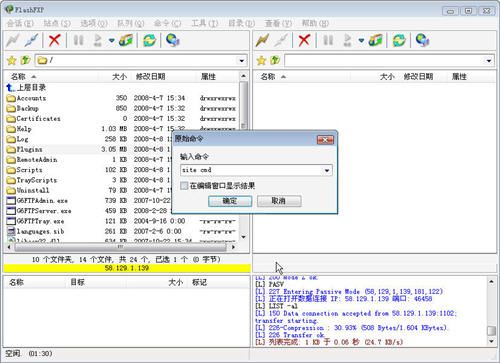
Task: Expand the right pane path dropdown
Action: (x=489, y=61)
